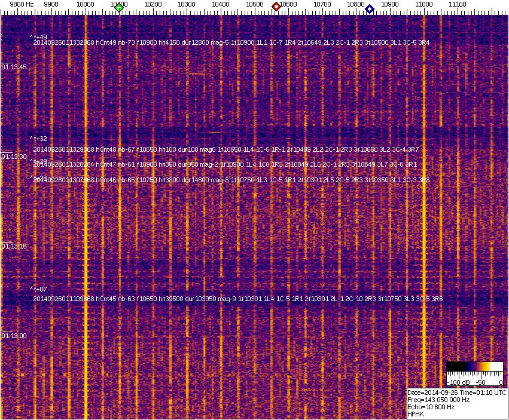Click the red diamond frequency marker
This screenshot has height=420, width=509.
click(x=276, y=7)
